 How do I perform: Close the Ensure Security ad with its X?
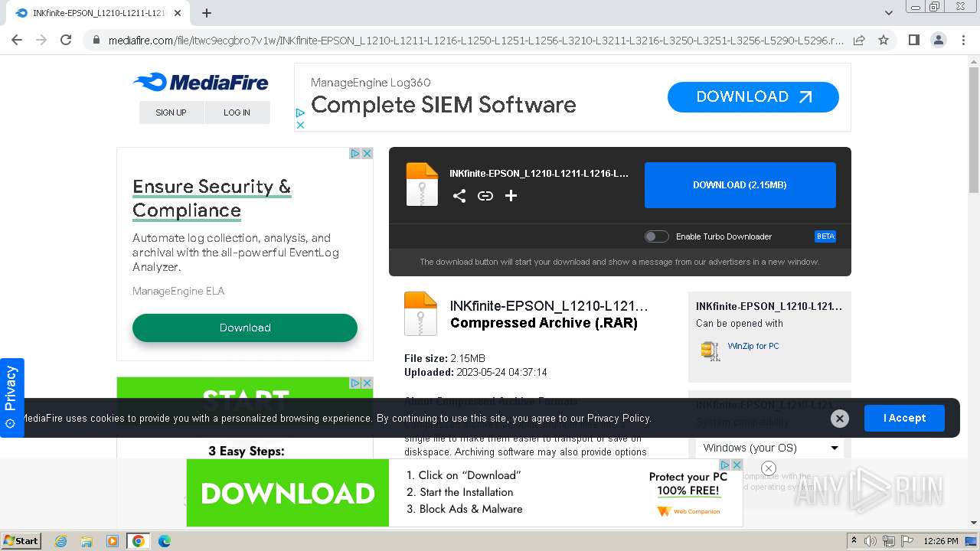(x=367, y=153)
